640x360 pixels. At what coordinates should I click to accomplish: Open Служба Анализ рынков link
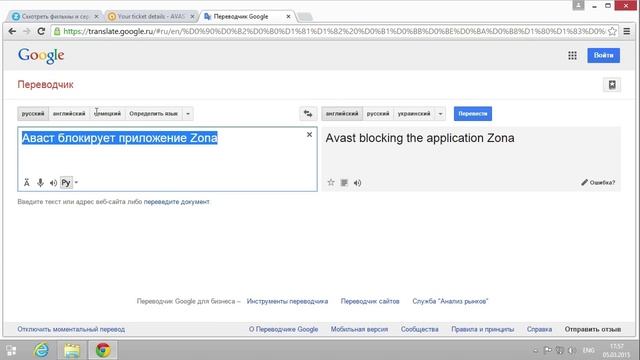click(x=450, y=301)
